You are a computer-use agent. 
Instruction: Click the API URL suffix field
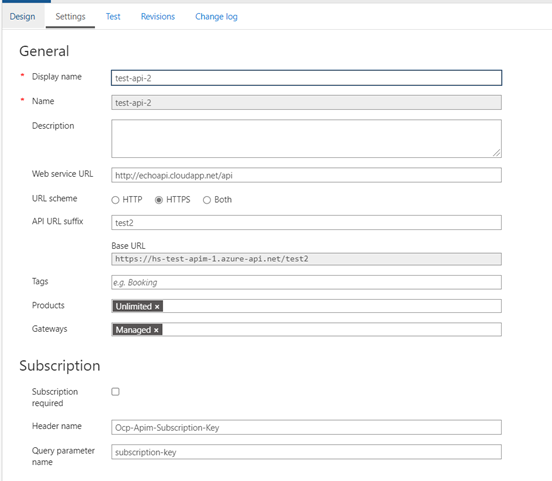(306, 223)
